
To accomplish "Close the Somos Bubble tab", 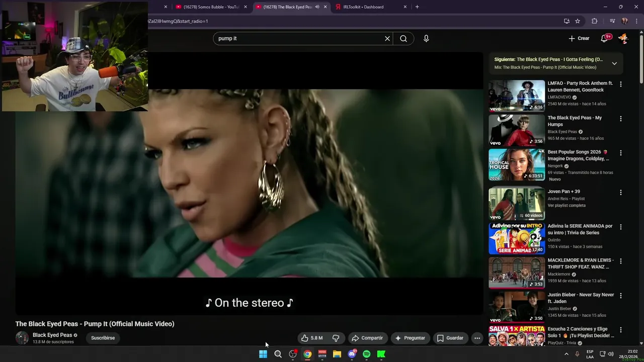I will click(246, 7).
